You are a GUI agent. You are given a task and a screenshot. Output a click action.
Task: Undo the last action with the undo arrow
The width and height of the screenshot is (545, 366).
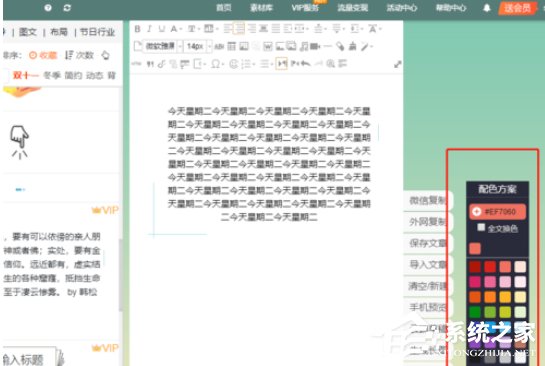coord(306,64)
